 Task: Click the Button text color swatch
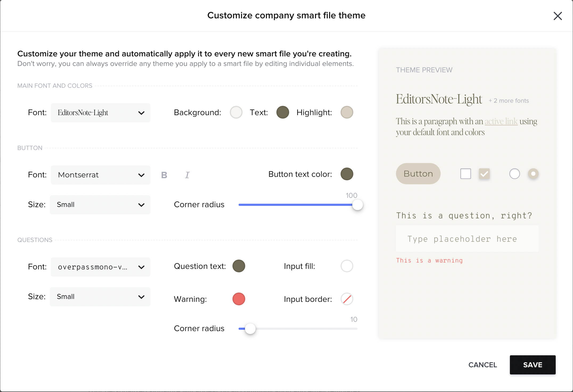(347, 174)
